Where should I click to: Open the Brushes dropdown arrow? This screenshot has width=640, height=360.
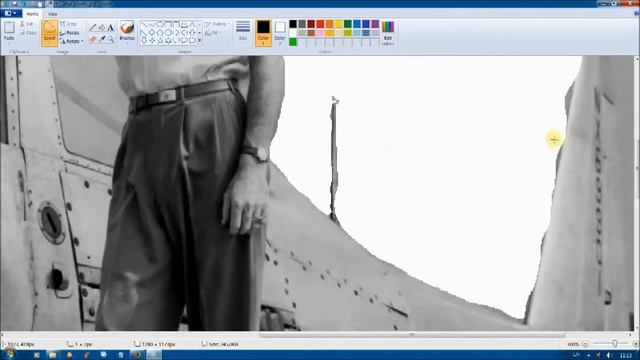coord(127,43)
